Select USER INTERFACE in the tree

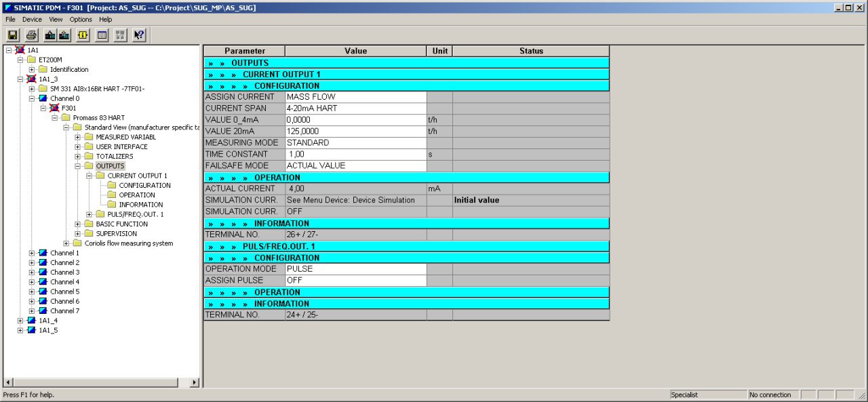[x=121, y=146]
